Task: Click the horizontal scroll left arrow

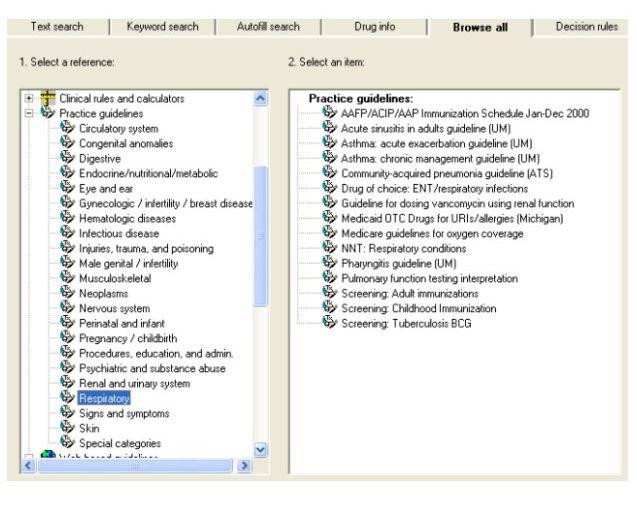Action: (x=28, y=465)
